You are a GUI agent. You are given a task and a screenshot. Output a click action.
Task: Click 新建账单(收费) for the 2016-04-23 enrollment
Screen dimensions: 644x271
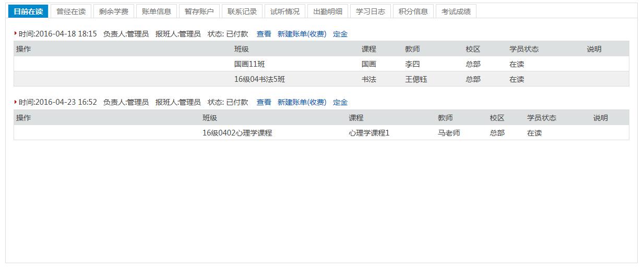(x=302, y=102)
